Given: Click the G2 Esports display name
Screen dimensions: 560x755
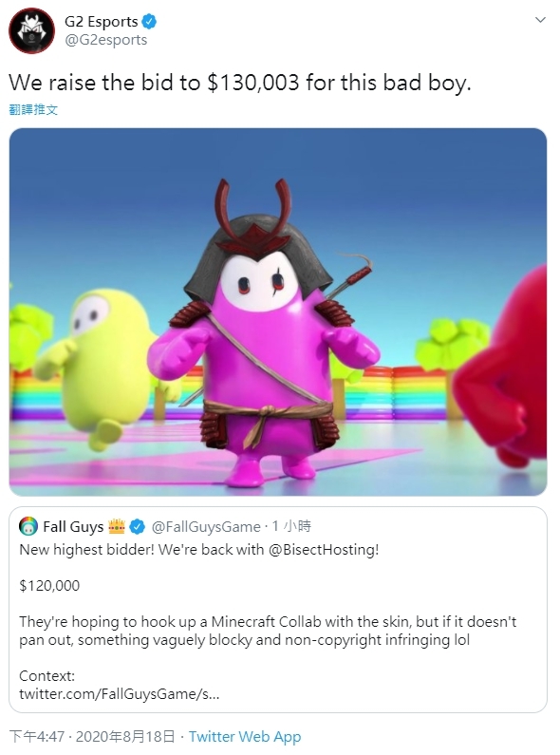Looking at the screenshot, I should coord(101,22).
